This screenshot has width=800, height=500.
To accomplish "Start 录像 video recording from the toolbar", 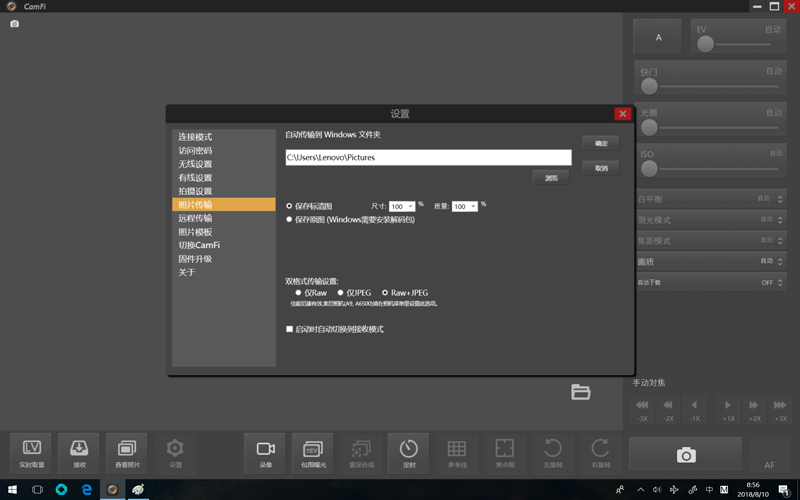I will click(x=265, y=452).
